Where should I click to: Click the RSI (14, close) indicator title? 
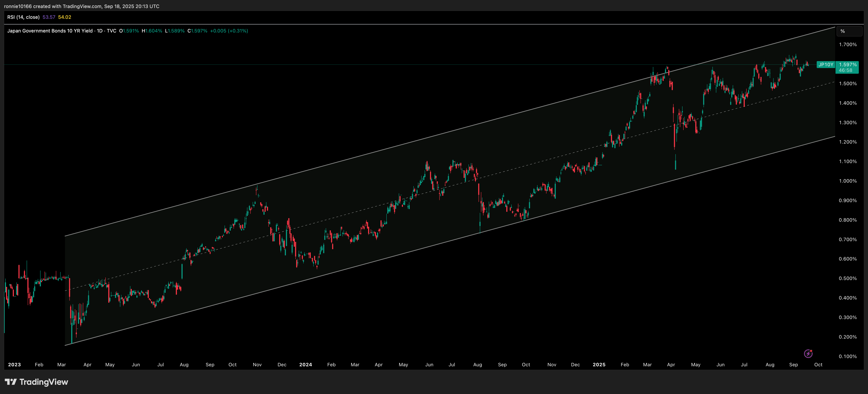point(23,17)
